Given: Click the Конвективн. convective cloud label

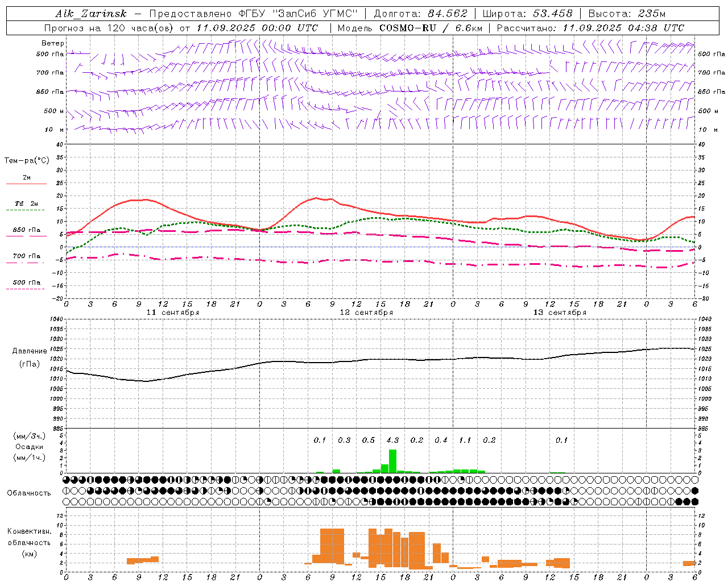Looking at the screenshot, I should 29,531.
